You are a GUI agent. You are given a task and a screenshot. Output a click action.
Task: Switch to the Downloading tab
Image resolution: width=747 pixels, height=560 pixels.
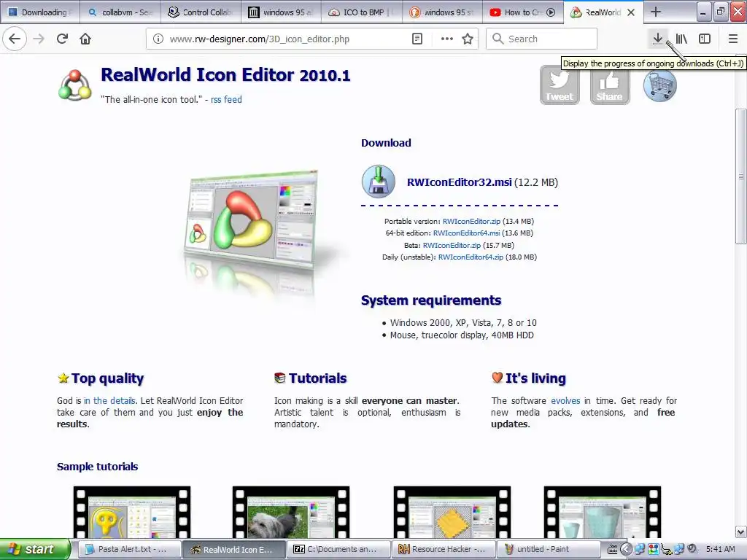(x=39, y=12)
